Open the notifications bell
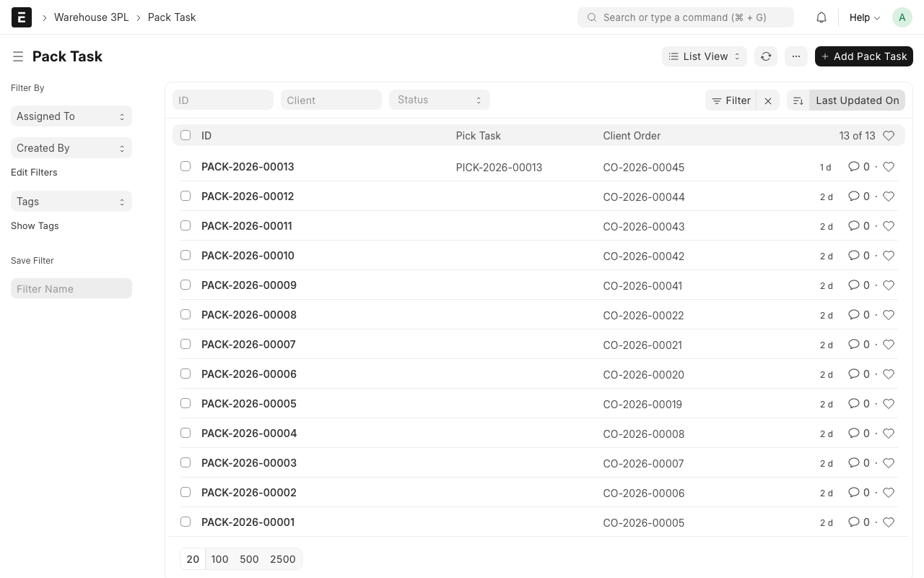This screenshot has width=924, height=578. point(821,17)
